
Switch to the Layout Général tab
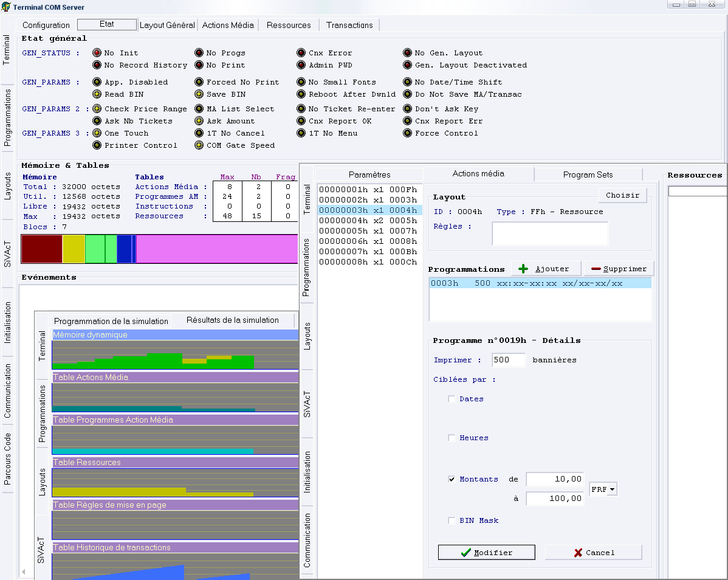[167, 25]
